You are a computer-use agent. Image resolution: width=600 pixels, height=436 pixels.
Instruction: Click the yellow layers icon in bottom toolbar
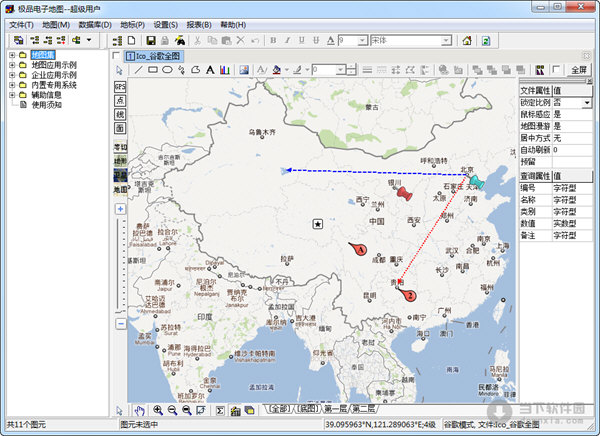tap(249, 411)
